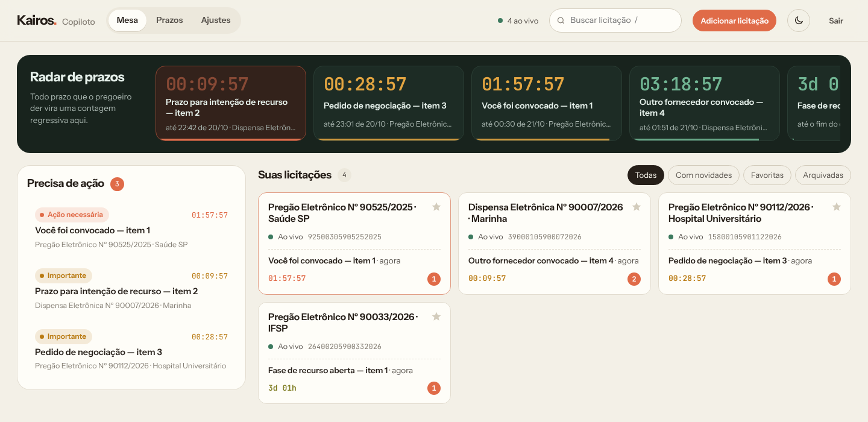Click the notification badge on the Saúde SP card
The width and height of the screenshot is (868, 422).
pos(434,279)
